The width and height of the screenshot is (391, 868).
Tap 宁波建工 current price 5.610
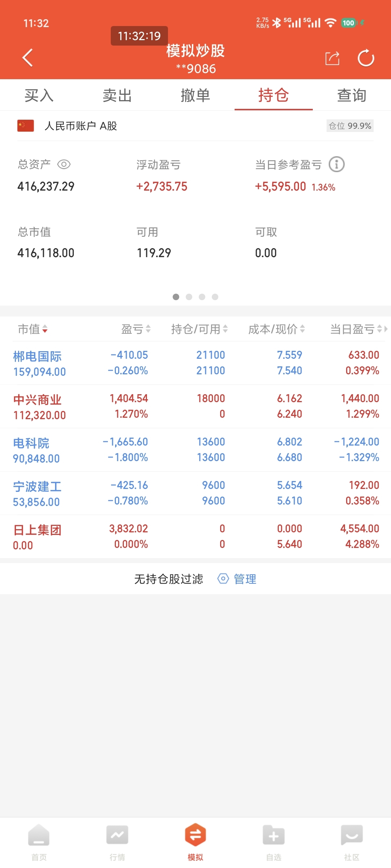click(x=290, y=501)
